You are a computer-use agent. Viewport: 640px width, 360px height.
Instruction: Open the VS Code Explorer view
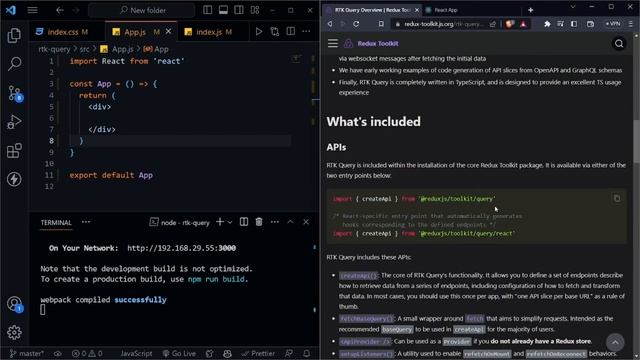pos(14,36)
